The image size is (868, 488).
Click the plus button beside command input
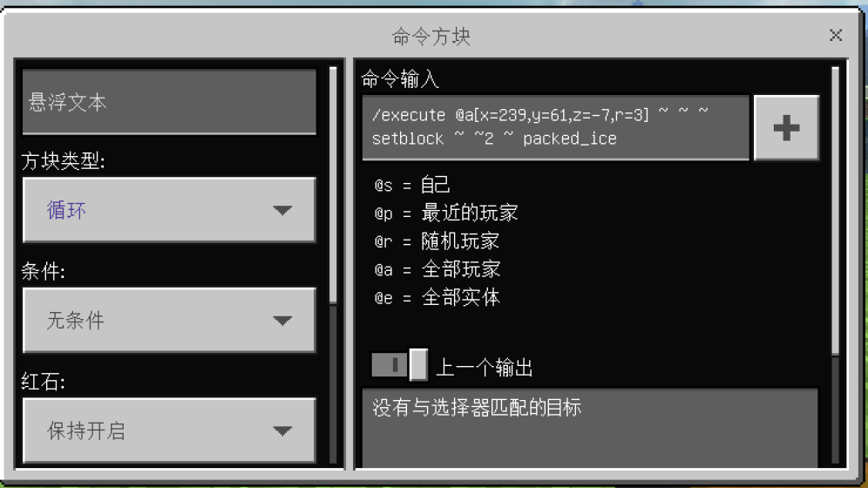pyautogui.click(x=786, y=128)
